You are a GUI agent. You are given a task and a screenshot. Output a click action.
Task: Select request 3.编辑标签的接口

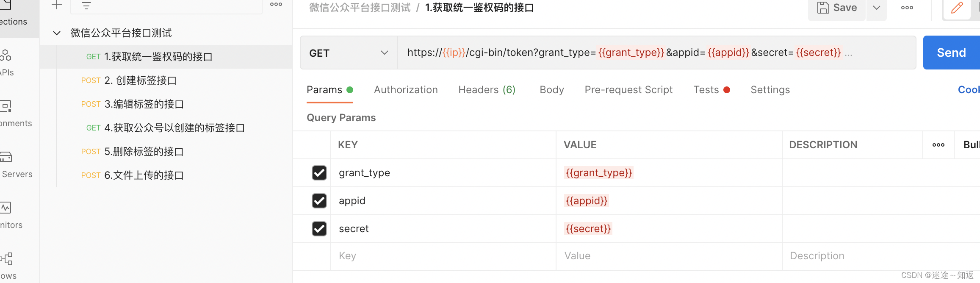coord(166,104)
